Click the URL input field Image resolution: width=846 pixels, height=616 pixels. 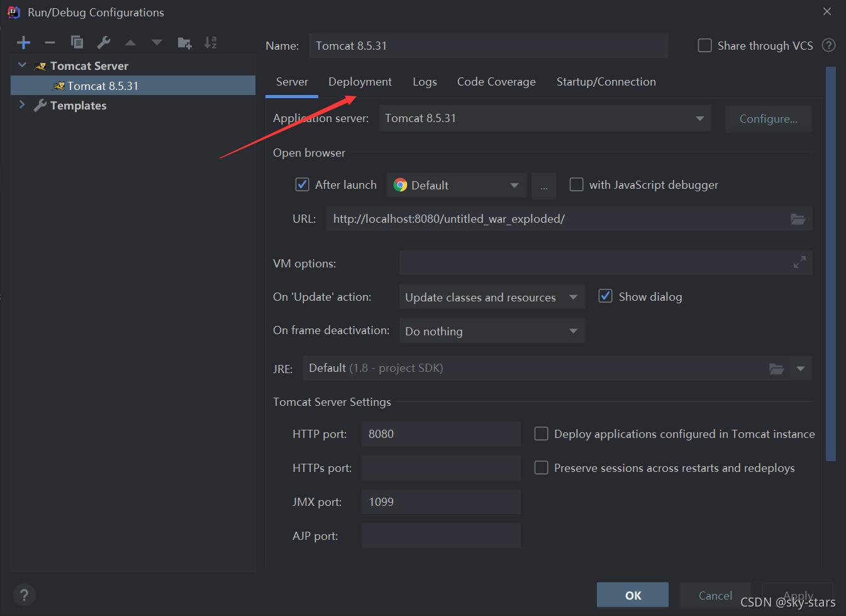(569, 219)
